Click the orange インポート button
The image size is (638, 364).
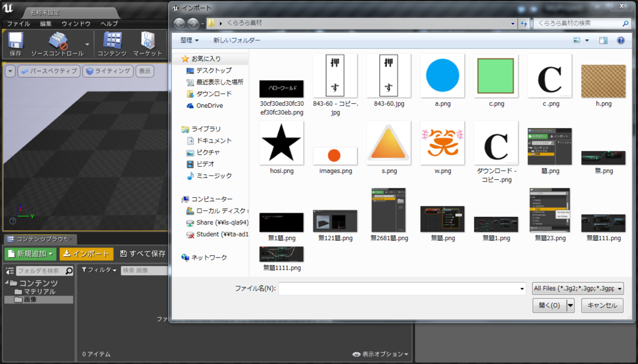coord(86,254)
